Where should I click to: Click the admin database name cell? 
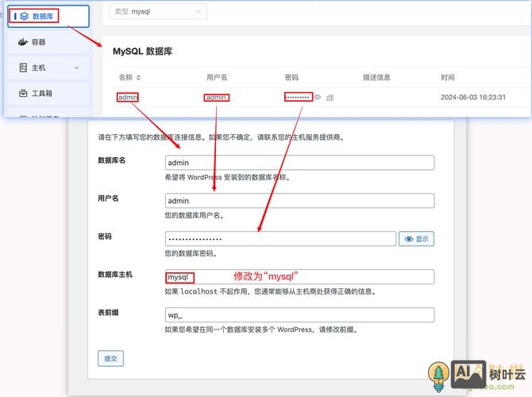[x=128, y=98]
